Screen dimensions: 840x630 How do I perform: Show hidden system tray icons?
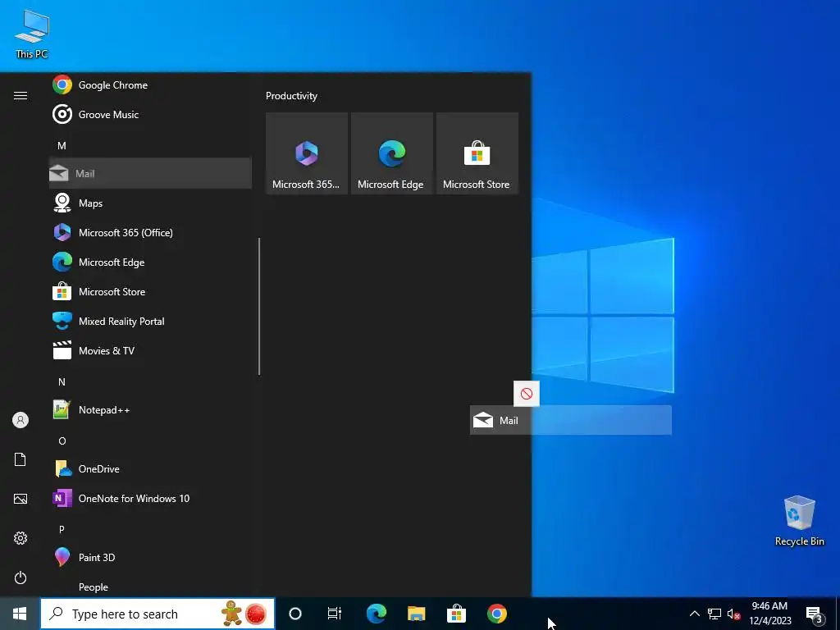pyautogui.click(x=694, y=614)
